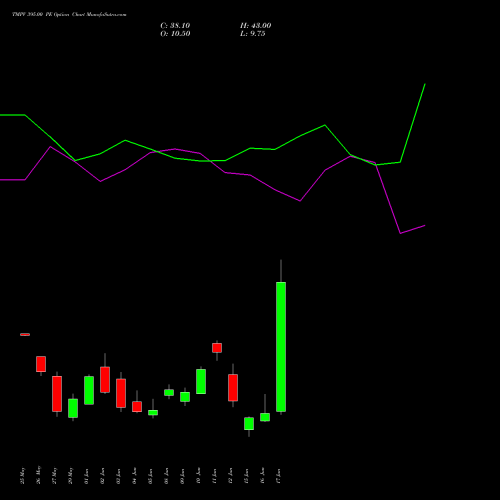
Task: Click the chart title text at top left
Action: click(x=69, y=15)
